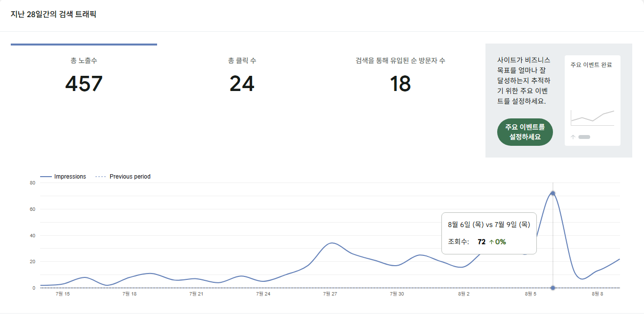This screenshot has height=319, width=644.
Task: Toggle the Previous period legend series
Action: coord(123,177)
